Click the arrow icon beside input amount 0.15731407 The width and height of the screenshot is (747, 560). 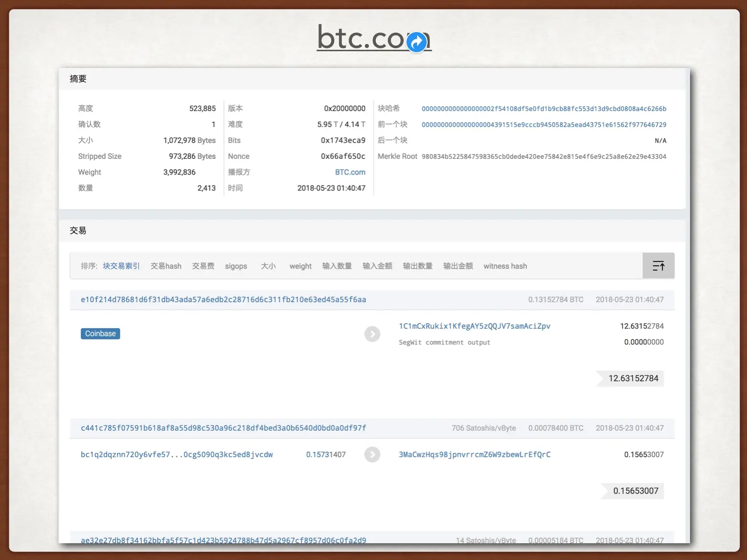[372, 454]
